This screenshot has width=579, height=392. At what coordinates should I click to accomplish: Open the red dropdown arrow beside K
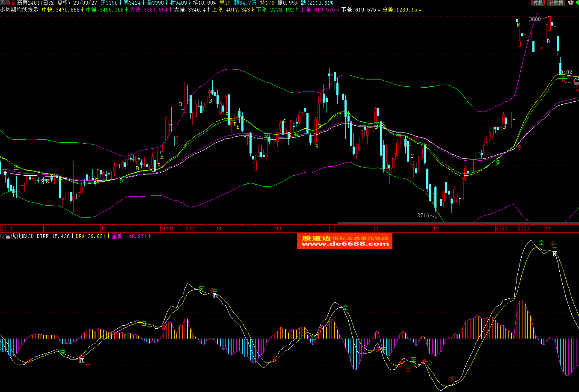point(8,3)
